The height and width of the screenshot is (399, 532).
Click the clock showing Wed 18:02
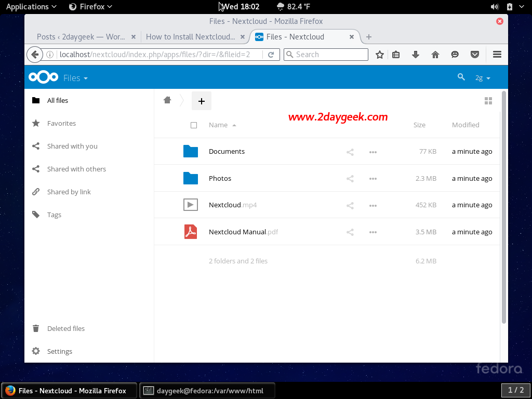241,6
